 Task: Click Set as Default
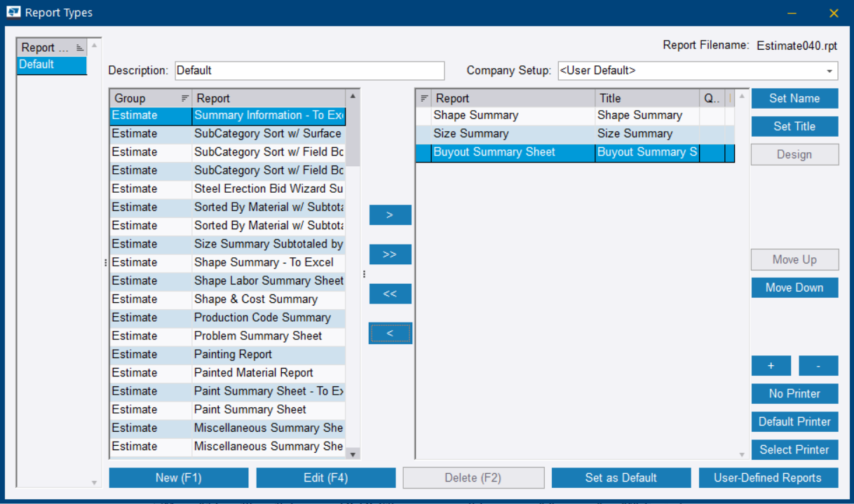click(x=620, y=477)
